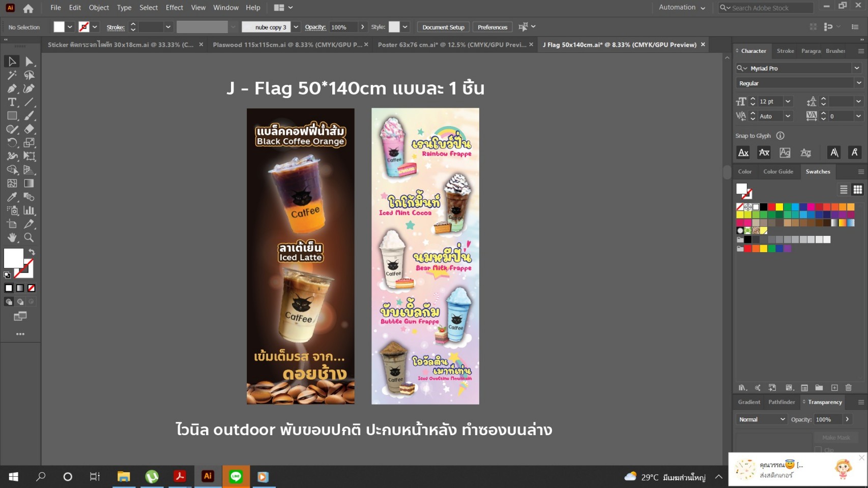Select the Pen tool
This screenshot has width=868, height=488.
point(12,88)
